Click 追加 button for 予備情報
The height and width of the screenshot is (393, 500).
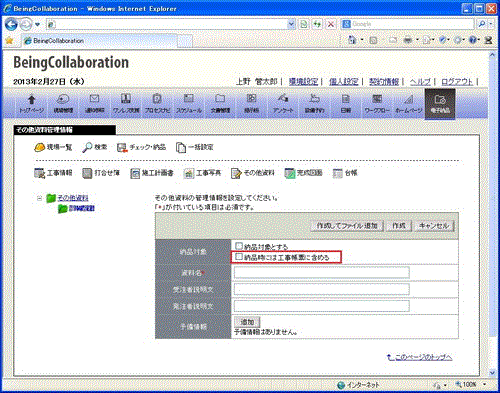[x=247, y=322]
